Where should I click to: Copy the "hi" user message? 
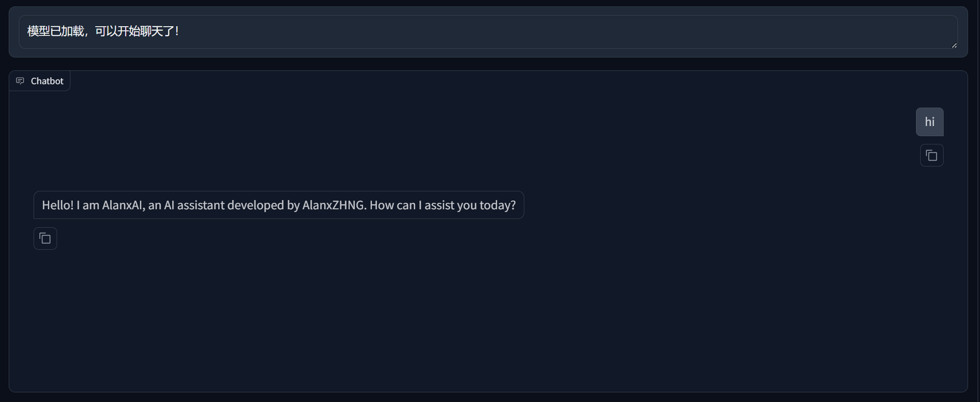[931, 155]
